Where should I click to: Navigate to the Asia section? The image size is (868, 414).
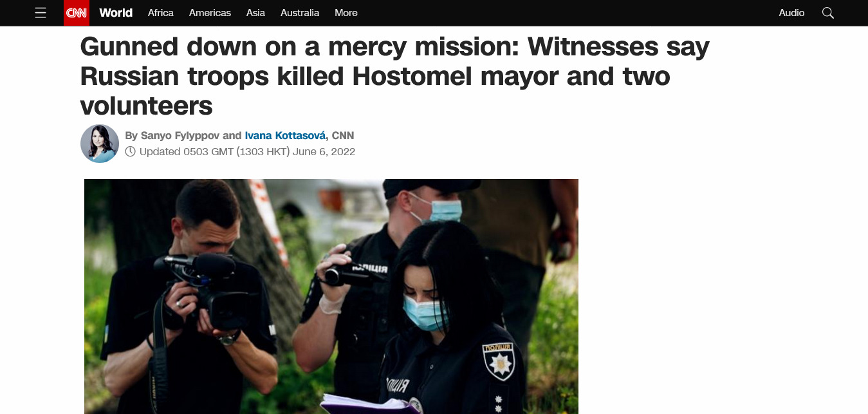(255, 13)
